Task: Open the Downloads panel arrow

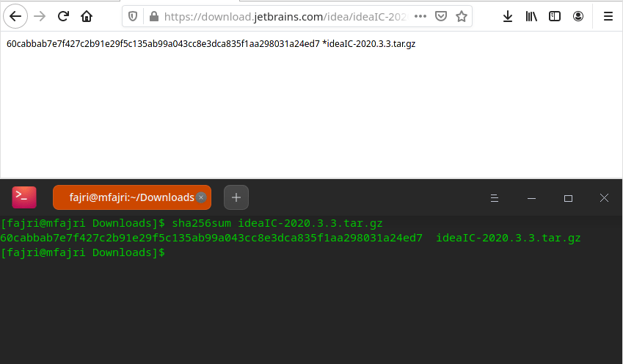Action: pos(508,16)
